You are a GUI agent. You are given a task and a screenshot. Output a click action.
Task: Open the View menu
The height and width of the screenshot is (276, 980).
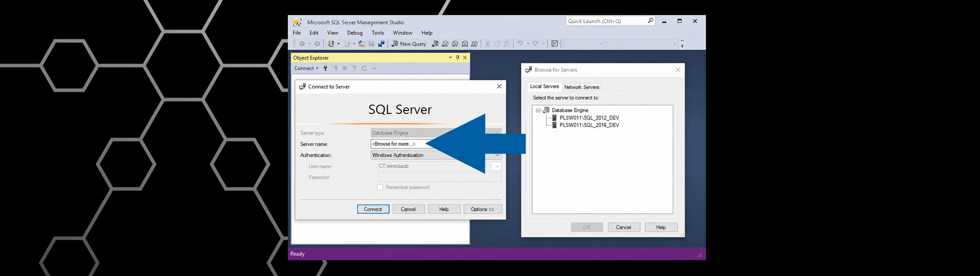click(333, 33)
